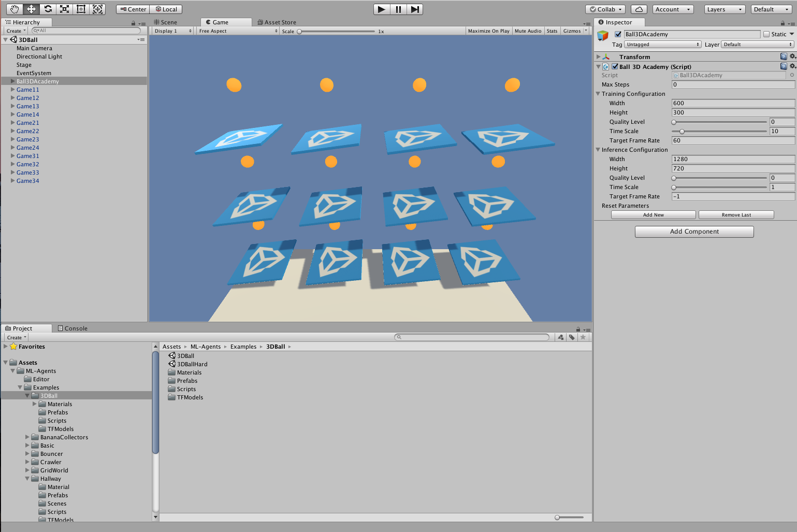Image resolution: width=797 pixels, height=532 pixels.
Task: Expand Game11 in Hierarchy
Action: 12,90
